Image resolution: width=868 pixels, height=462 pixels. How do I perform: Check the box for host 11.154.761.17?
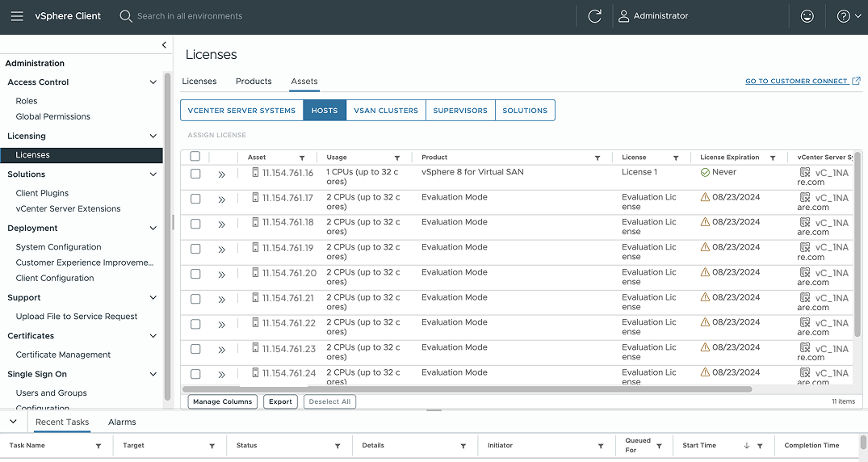coord(195,199)
